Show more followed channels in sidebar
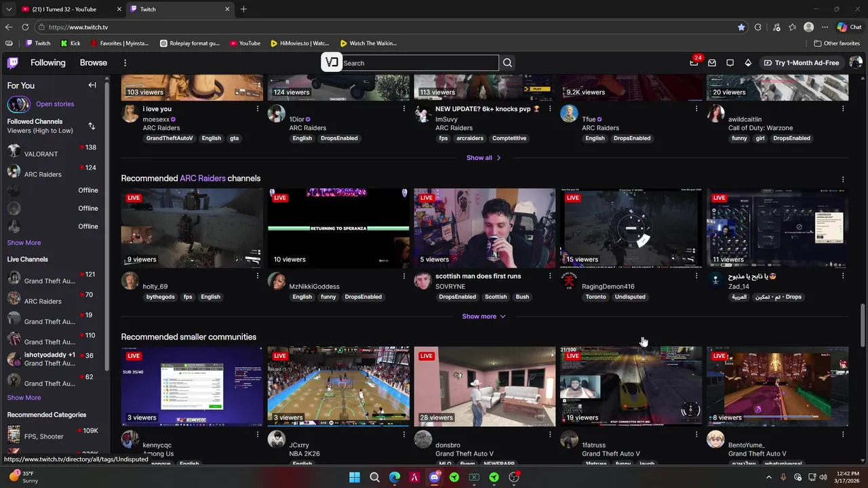Viewport: 868px width, 488px height. (24, 243)
